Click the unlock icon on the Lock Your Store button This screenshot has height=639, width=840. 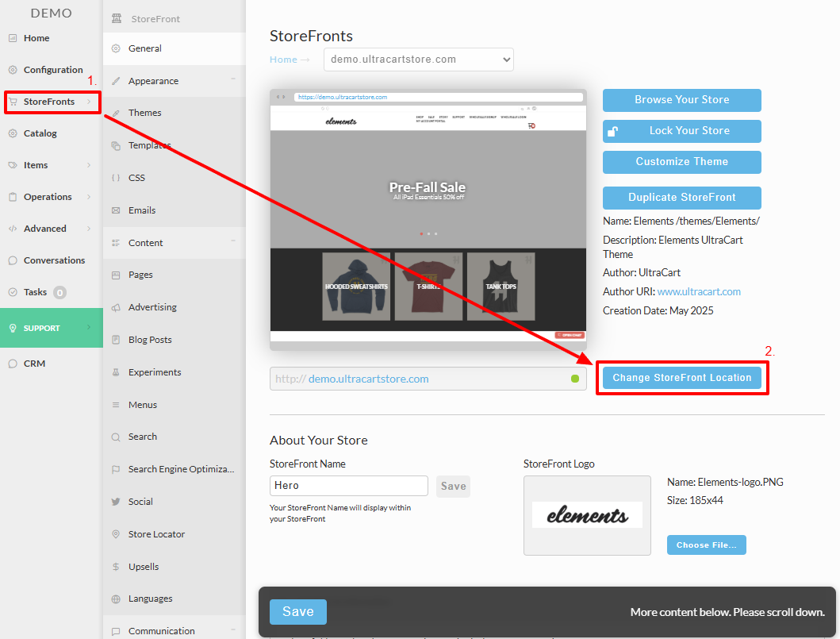point(613,131)
